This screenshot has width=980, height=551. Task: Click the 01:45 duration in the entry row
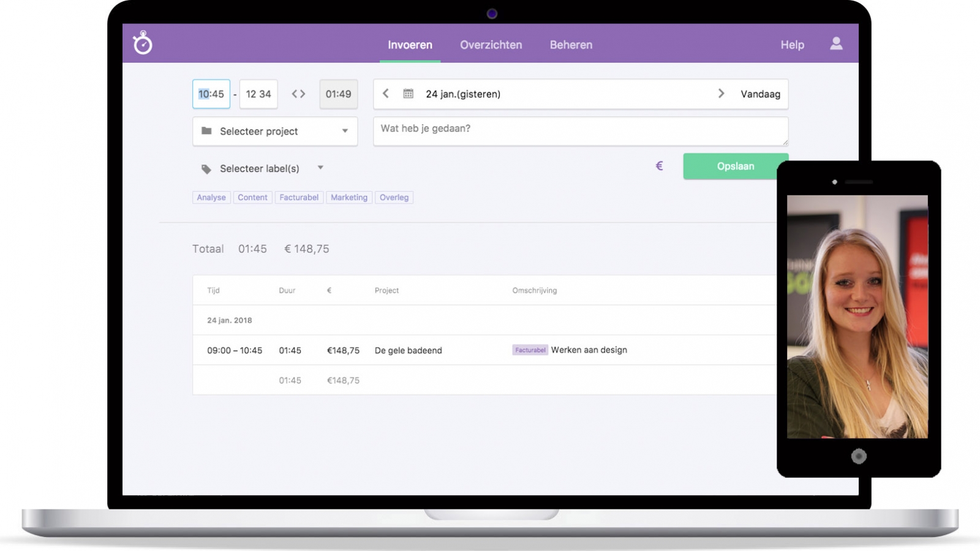290,350
